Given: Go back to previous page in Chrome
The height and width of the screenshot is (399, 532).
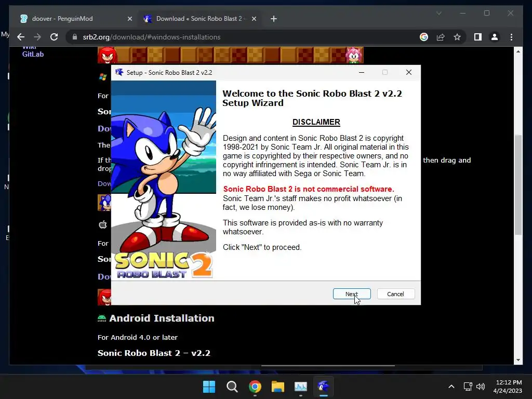Looking at the screenshot, I should (x=21, y=37).
